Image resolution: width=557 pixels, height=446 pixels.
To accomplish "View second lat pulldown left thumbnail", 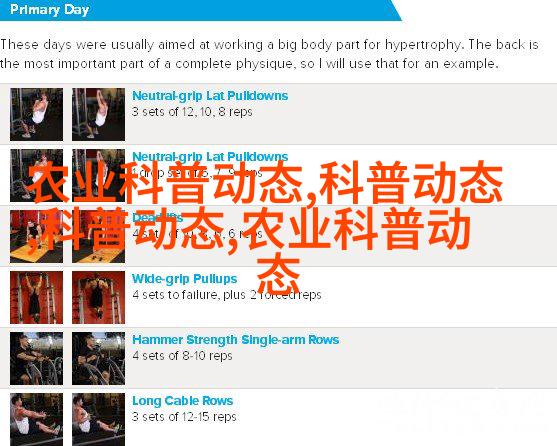I will coord(37,175).
